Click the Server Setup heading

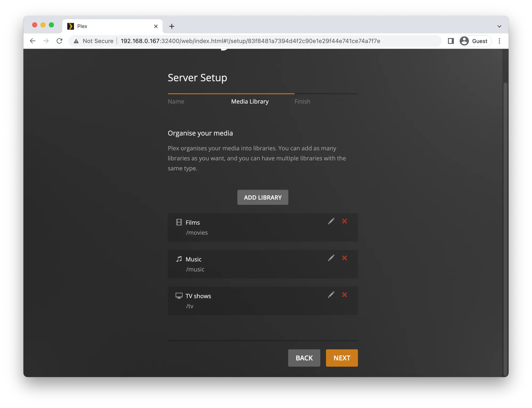click(x=197, y=78)
